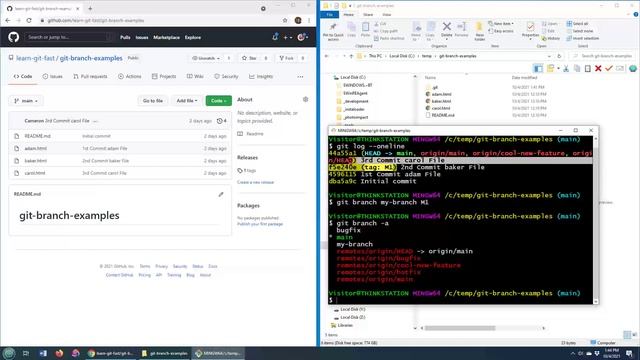Screen dimensions: 640x360
Task: Switch to the Code repository tab
Action: coord(23,76)
